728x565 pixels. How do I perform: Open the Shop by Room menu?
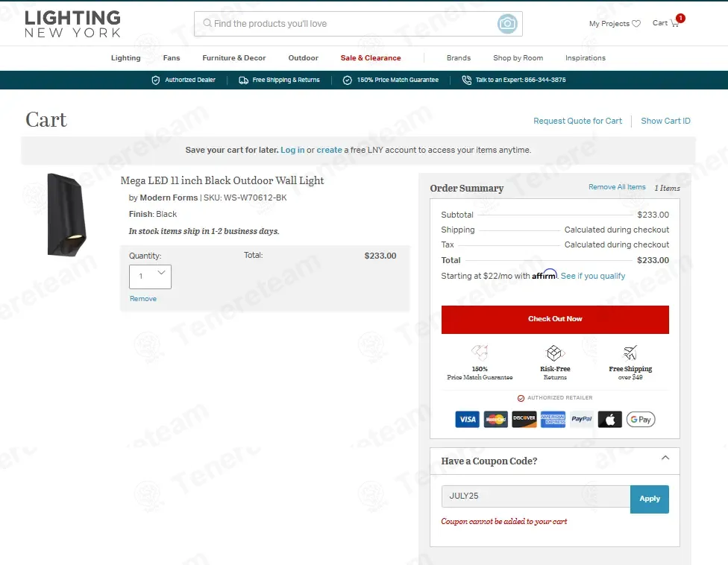click(x=518, y=58)
